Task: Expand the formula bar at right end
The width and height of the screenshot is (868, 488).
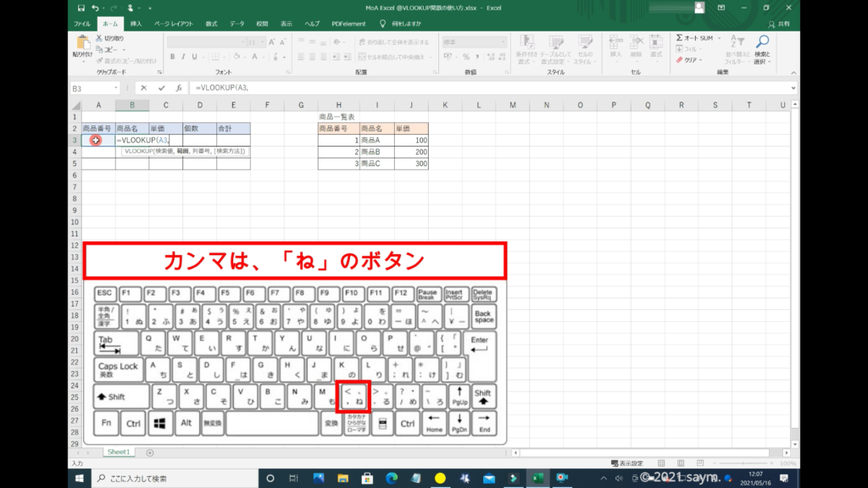Action: pos(793,87)
